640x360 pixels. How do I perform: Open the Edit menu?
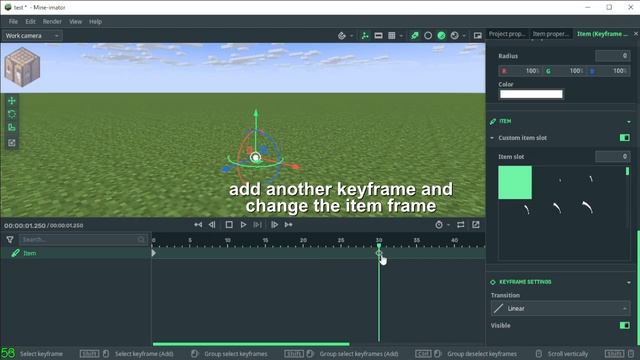pyautogui.click(x=30, y=22)
